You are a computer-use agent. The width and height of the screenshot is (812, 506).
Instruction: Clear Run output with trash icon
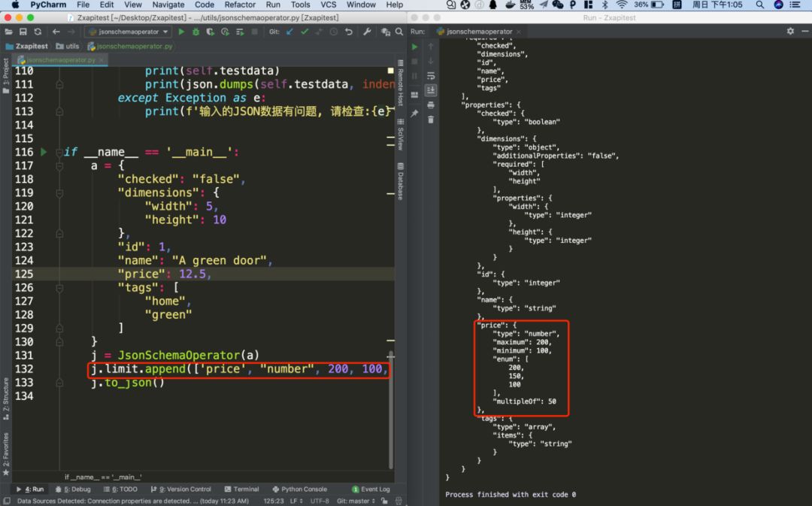tap(431, 120)
